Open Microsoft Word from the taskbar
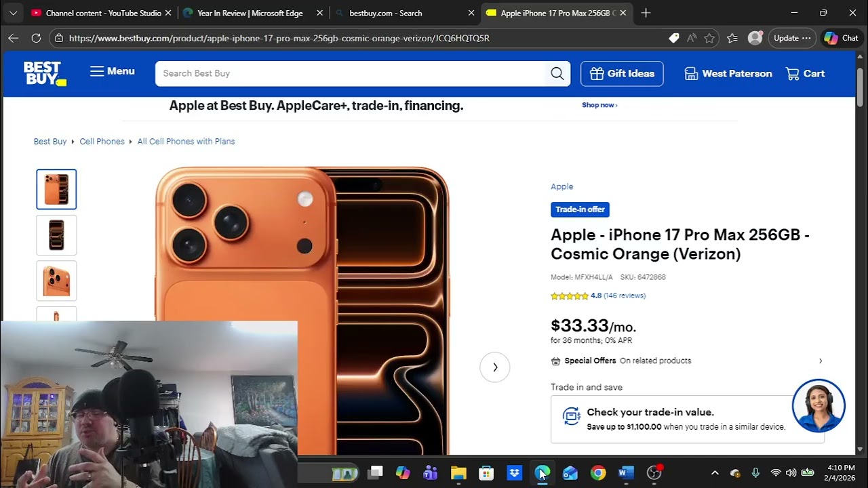The image size is (868, 488). tap(626, 473)
